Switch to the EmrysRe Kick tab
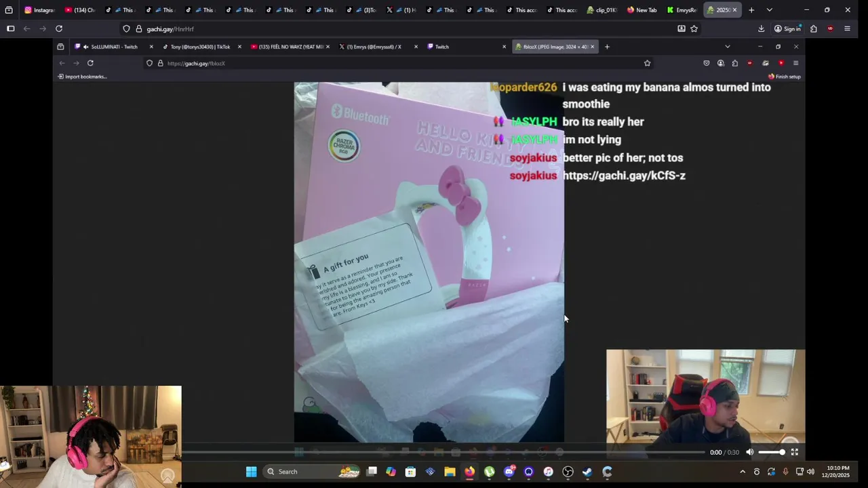This screenshot has height=488, width=868. coord(682,10)
